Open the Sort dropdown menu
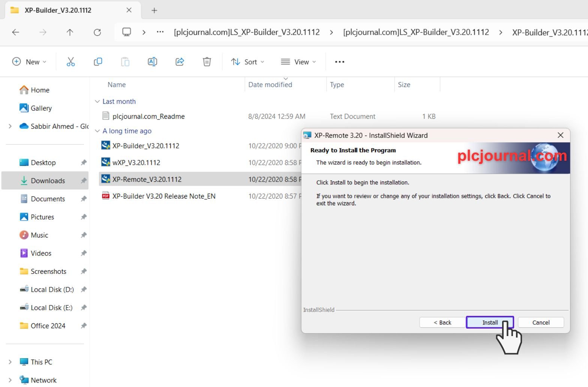The image size is (588, 387). [247, 62]
